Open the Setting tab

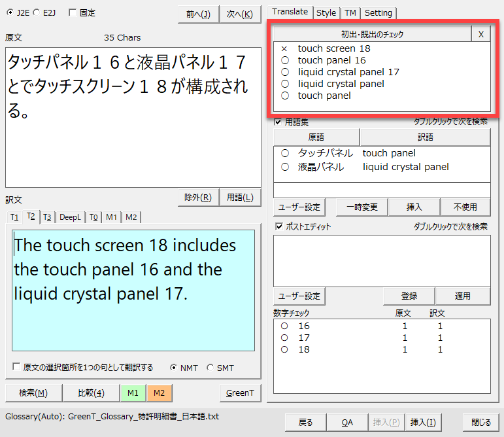(x=378, y=12)
